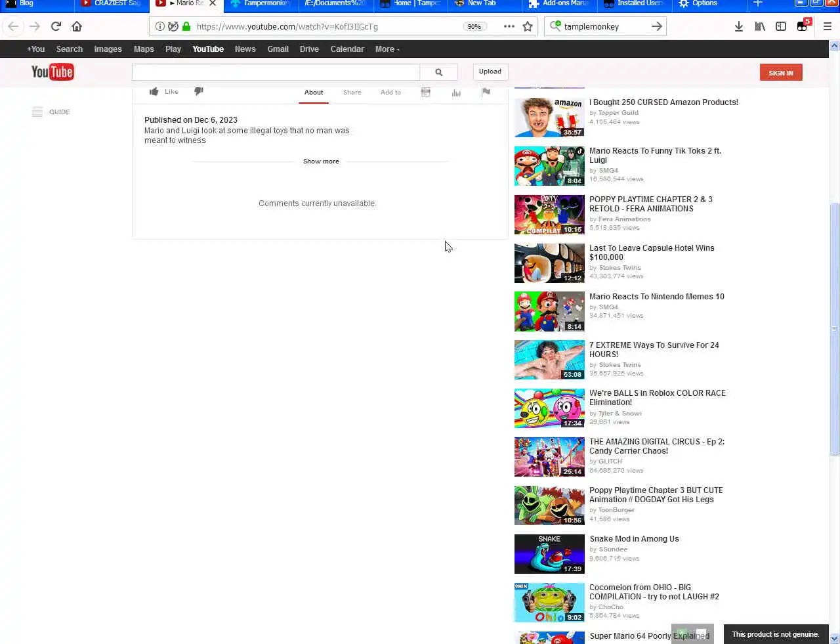Viewport: 840px width, 644px height.
Task: Expand description with Show more
Action: 321,161
